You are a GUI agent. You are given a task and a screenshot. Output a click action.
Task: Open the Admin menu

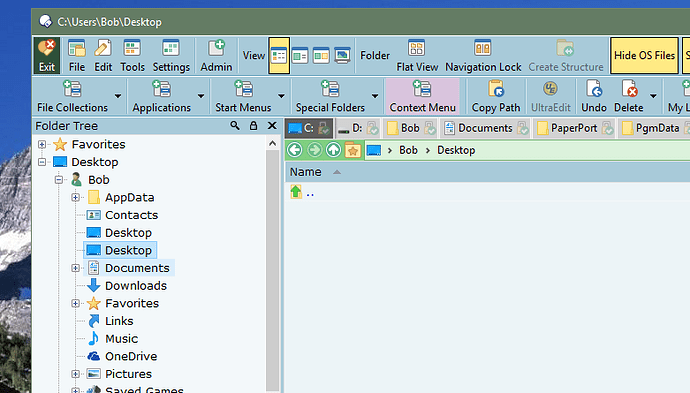pos(216,55)
